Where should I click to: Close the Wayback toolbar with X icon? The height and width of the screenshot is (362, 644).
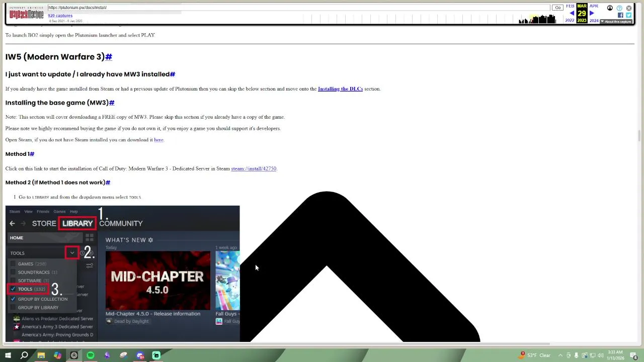[629, 8]
